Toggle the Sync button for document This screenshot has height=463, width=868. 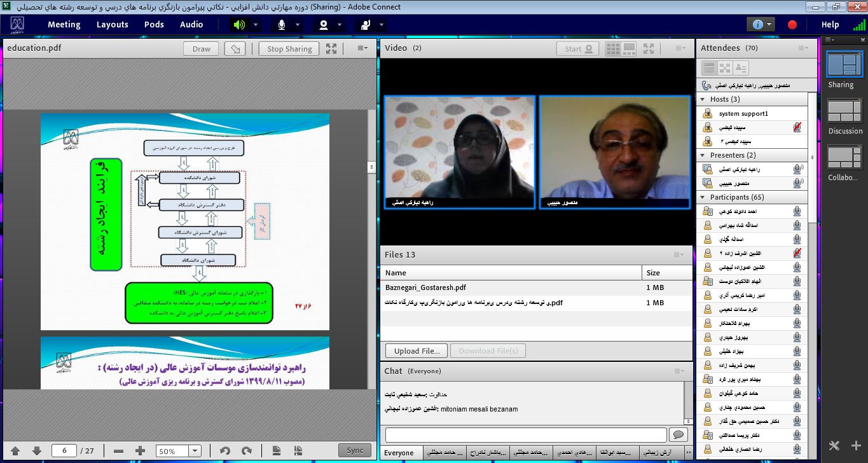pos(355,450)
